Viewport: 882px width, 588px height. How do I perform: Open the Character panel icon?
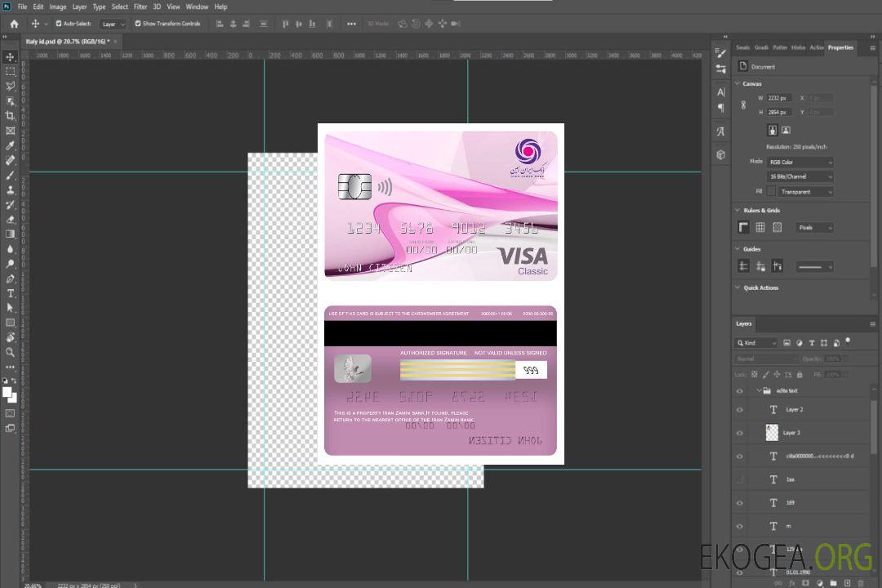pyautogui.click(x=720, y=92)
